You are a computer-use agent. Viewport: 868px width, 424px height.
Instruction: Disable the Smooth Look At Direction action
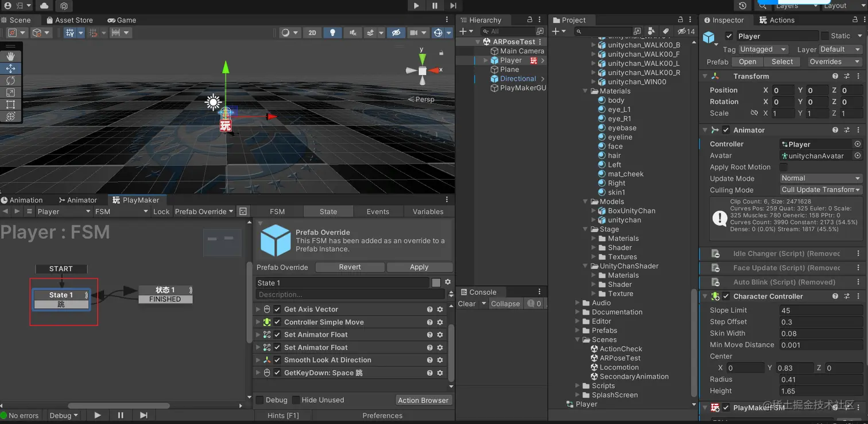coord(277,360)
